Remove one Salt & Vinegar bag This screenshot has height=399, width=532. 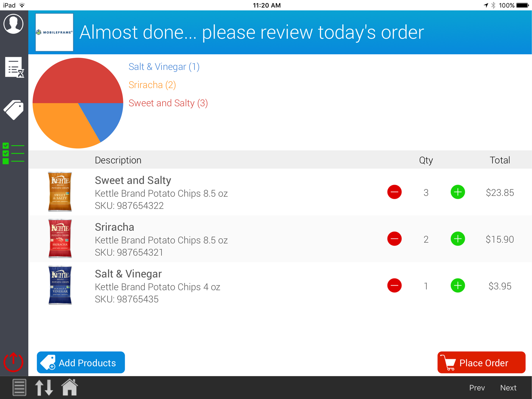coord(394,286)
